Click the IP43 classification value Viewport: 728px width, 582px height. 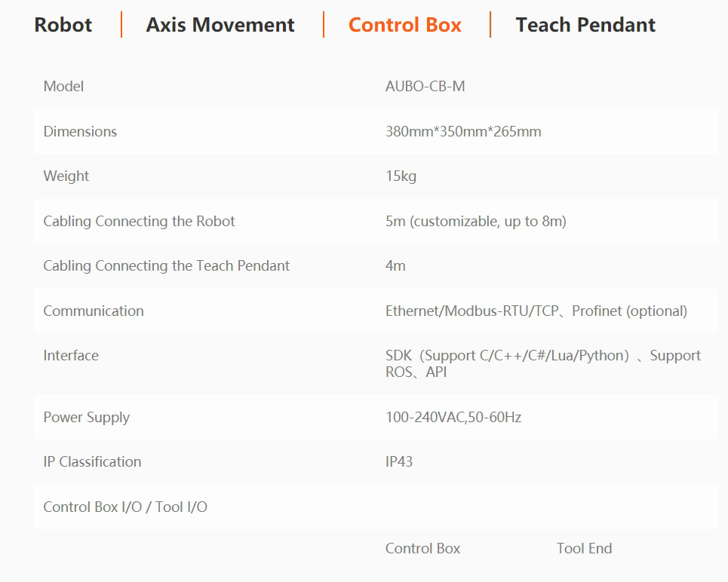[x=399, y=462]
